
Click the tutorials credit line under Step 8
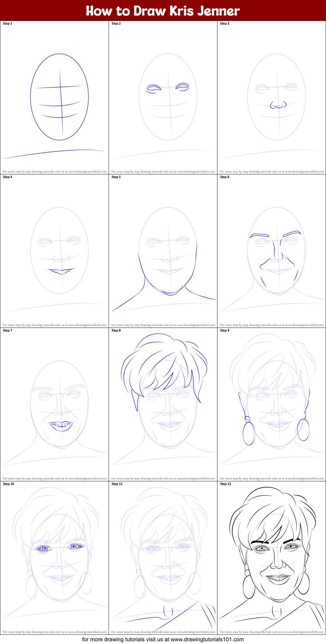coord(163,479)
